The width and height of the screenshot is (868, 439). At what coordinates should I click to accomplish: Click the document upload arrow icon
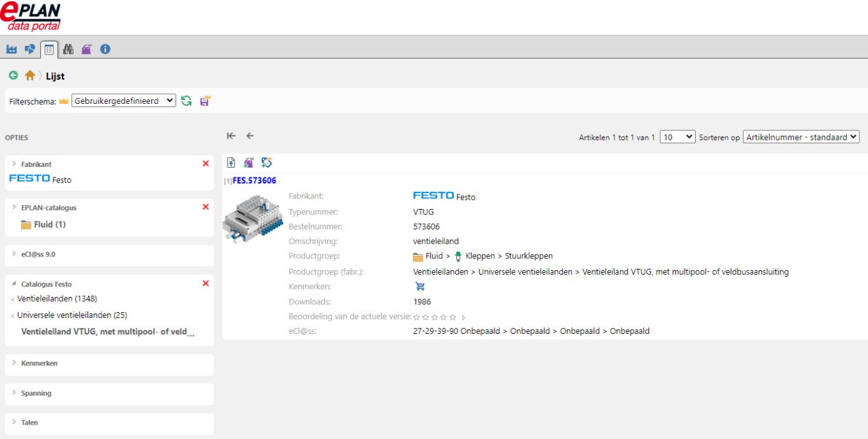pyautogui.click(x=231, y=162)
